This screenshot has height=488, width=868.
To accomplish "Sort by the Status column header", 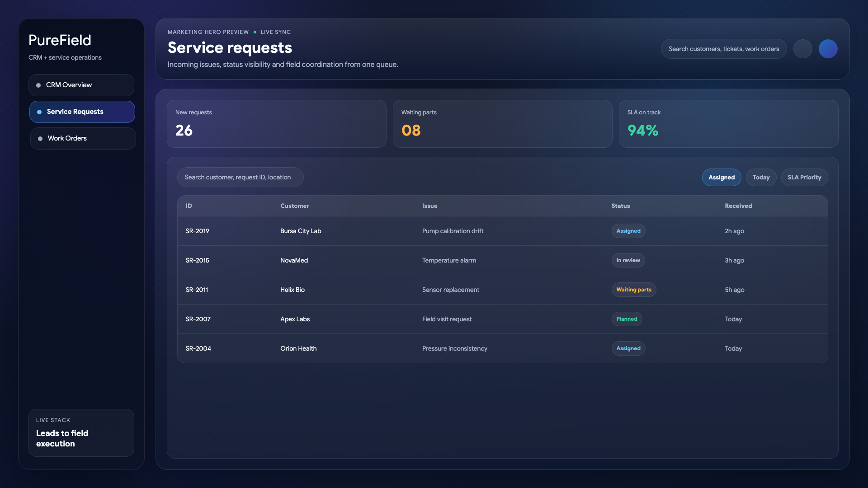I will [x=621, y=206].
